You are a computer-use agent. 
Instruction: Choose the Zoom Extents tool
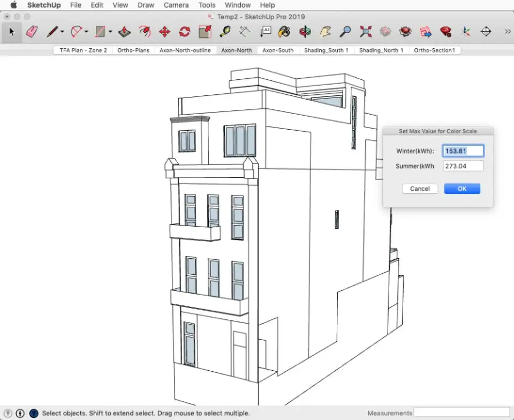(x=366, y=32)
